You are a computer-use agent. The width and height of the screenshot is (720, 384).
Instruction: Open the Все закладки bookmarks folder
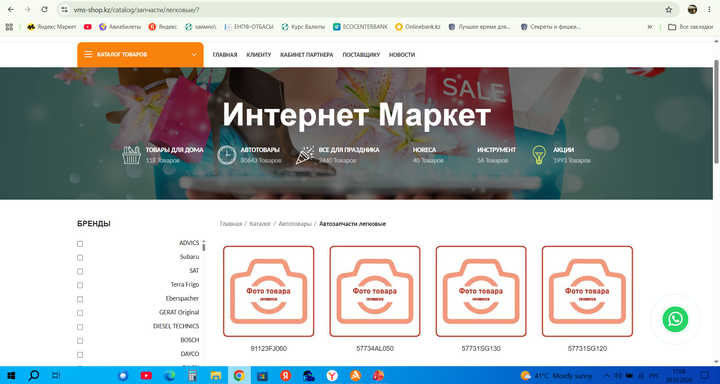click(691, 27)
